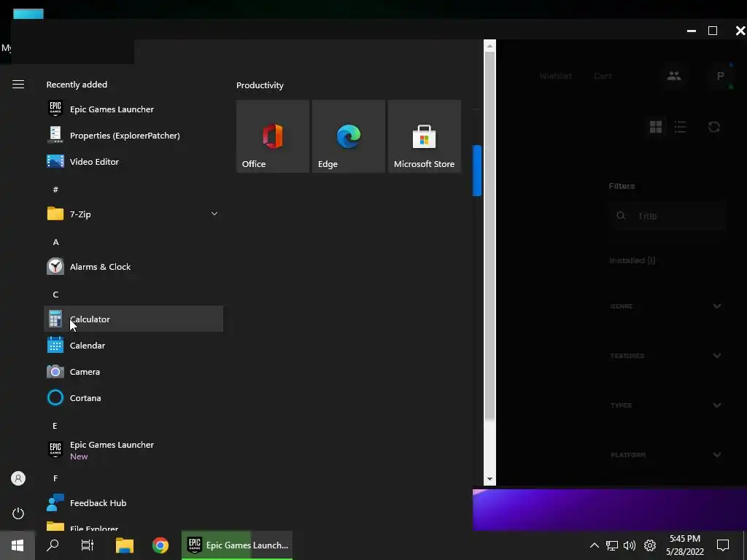Jump to the # letter header
The width and height of the screenshot is (747, 560).
(x=55, y=190)
